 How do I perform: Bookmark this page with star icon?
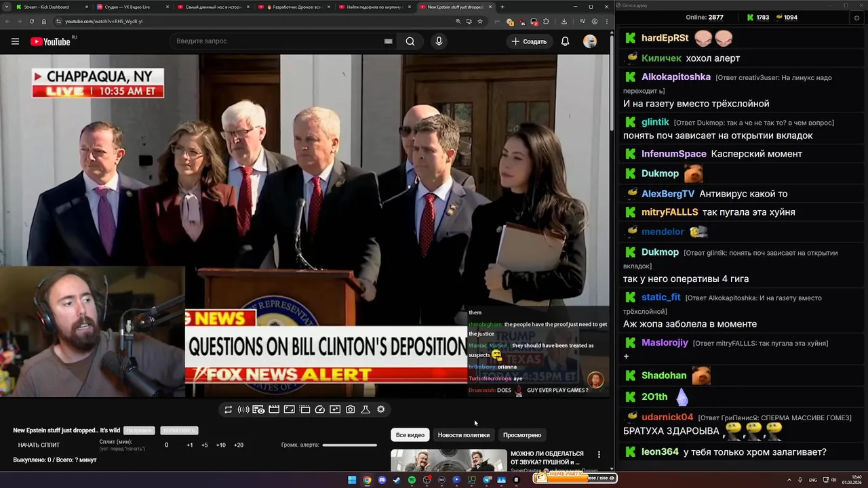(x=480, y=21)
